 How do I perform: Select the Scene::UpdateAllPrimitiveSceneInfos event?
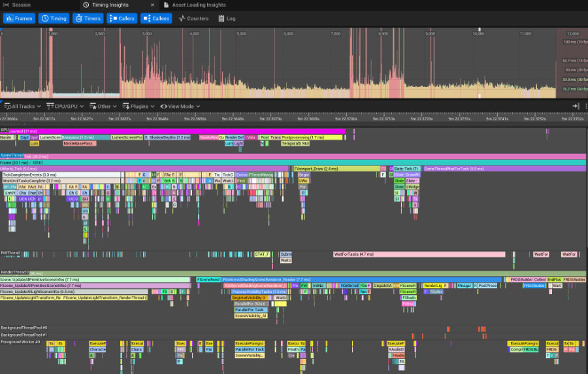(95, 279)
